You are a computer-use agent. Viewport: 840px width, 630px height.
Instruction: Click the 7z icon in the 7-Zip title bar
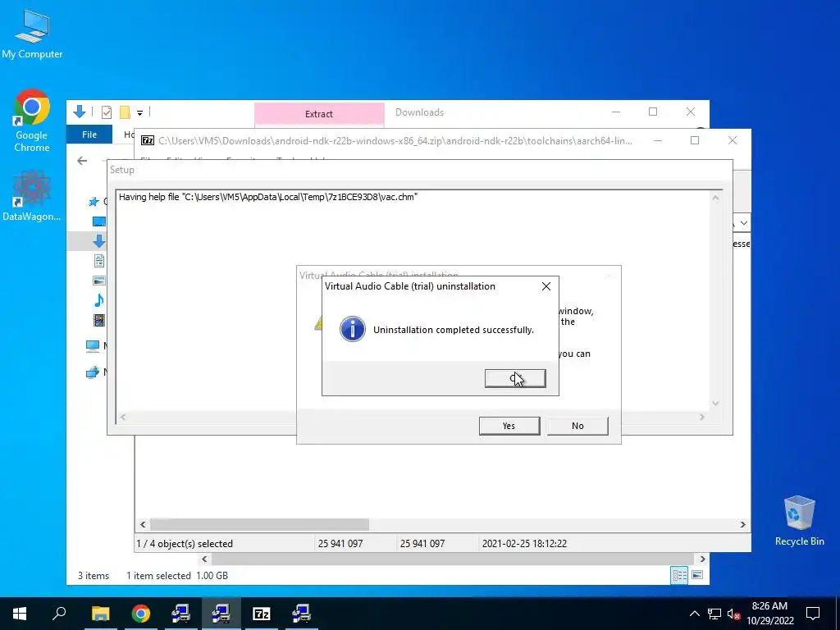tap(148, 140)
